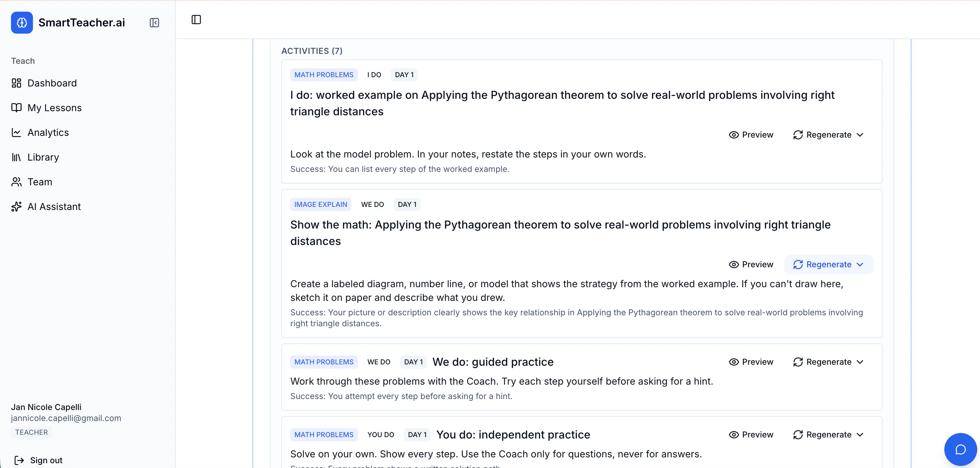Preview the I do worked example activity
Viewport: 980px width, 468px height.
(x=751, y=135)
